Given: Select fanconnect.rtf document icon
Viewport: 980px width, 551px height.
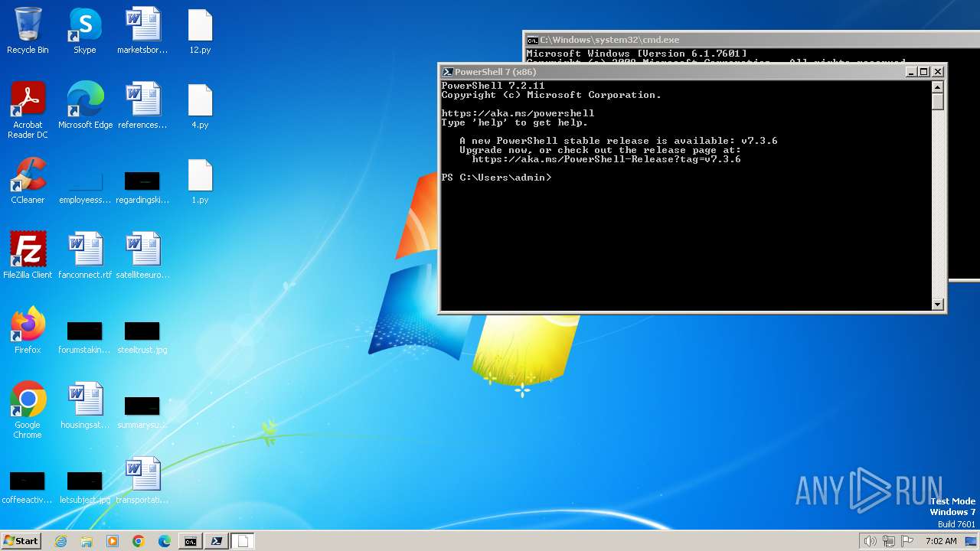Looking at the screenshot, I should coord(85,256).
